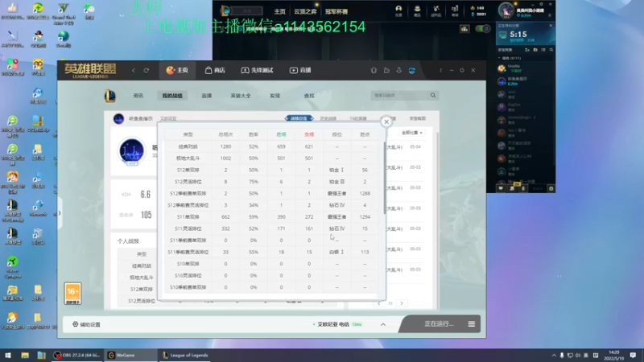This screenshot has width=644, height=362.
Task: Select the 直播 item beside 我的战绩
Action: 207,96
